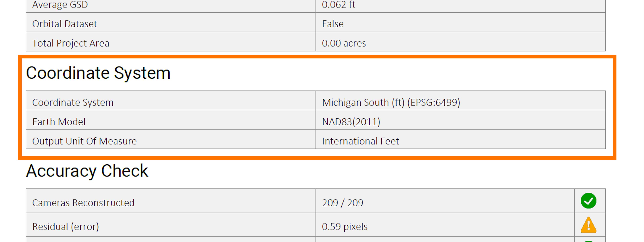Select the 209 / 209 value

tap(342, 203)
